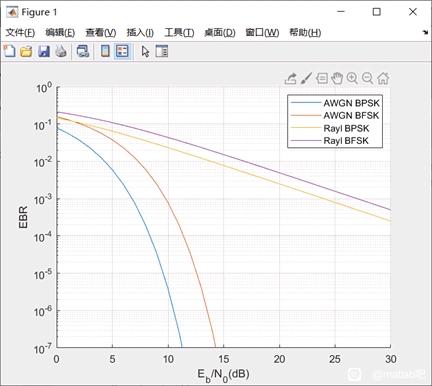This screenshot has height=386, width=432.
Task: Click the x-axis tick label 15
Action: pyautogui.click(x=224, y=359)
